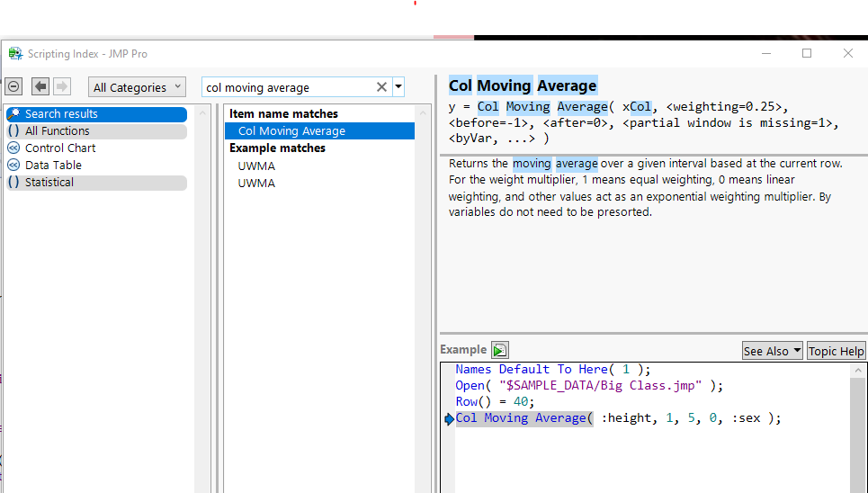This screenshot has width=868, height=493.
Task: Click the Back navigation arrow
Action: coord(40,86)
